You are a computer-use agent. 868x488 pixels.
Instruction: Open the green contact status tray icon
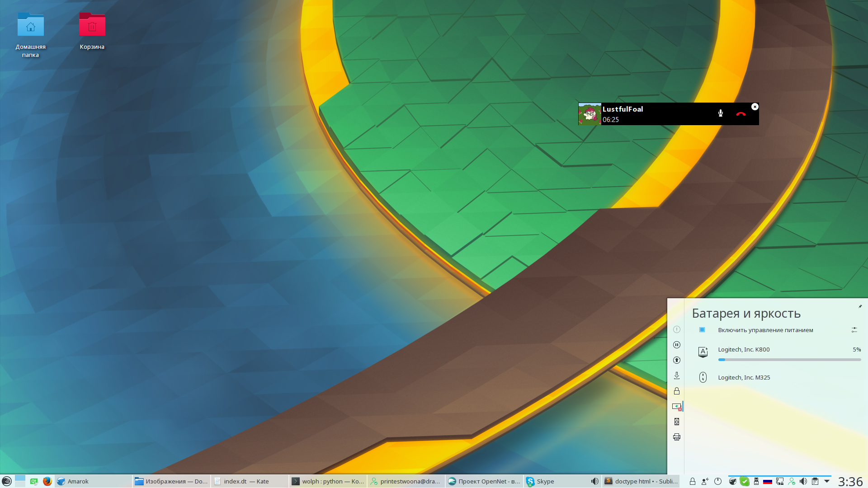click(791, 482)
